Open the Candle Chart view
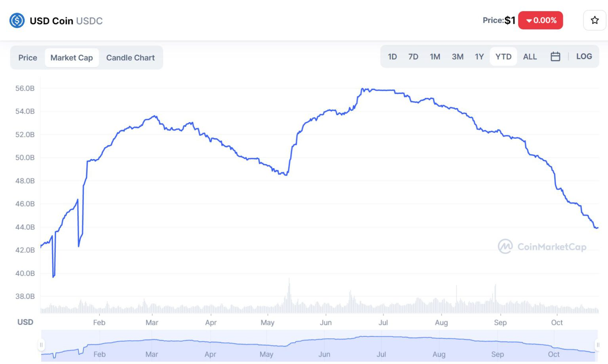Screen dimensions: 608x364 point(130,58)
